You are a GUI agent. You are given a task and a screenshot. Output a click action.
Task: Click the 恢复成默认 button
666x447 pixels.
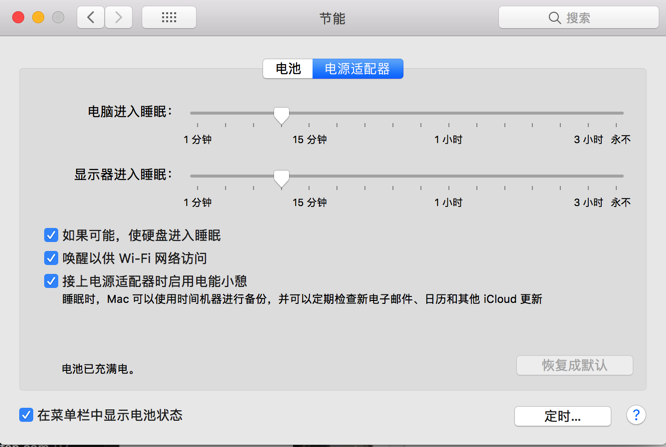coord(575,365)
